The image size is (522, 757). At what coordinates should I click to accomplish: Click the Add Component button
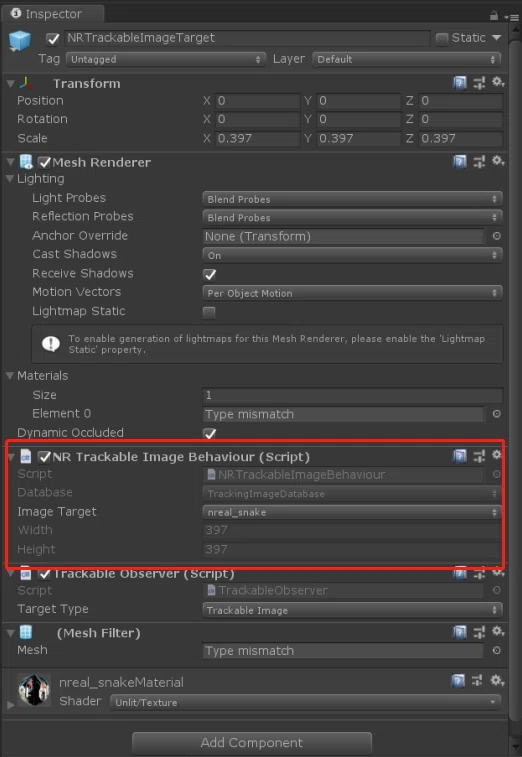pos(252,743)
